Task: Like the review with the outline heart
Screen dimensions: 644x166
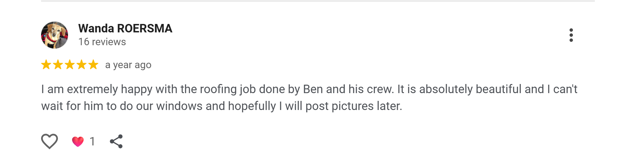Action: pyautogui.click(x=50, y=141)
